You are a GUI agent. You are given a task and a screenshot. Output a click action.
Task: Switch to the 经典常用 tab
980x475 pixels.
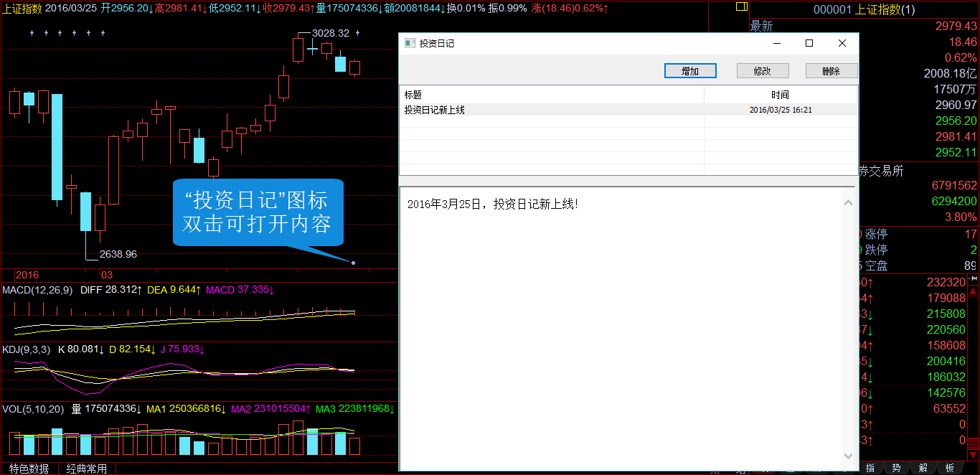pyautogui.click(x=88, y=469)
